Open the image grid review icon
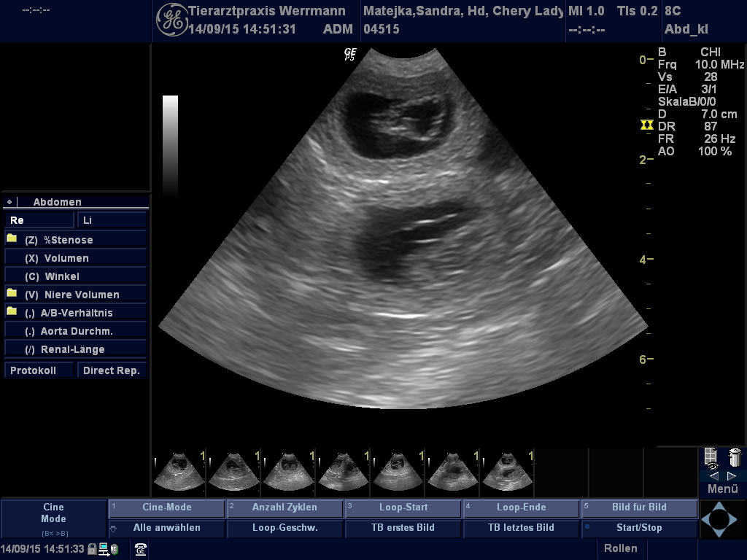Screen dimensions: 747x560 [712, 458]
